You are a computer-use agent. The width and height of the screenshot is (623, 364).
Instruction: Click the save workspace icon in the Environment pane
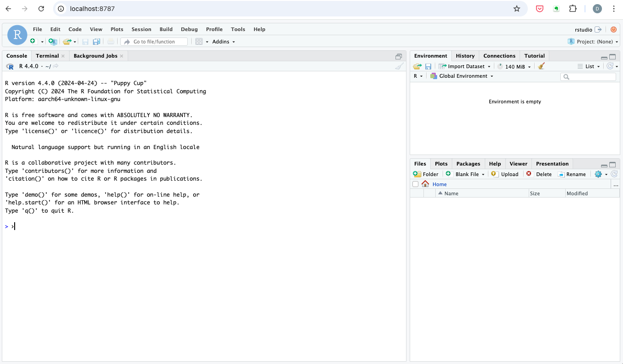tap(428, 66)
